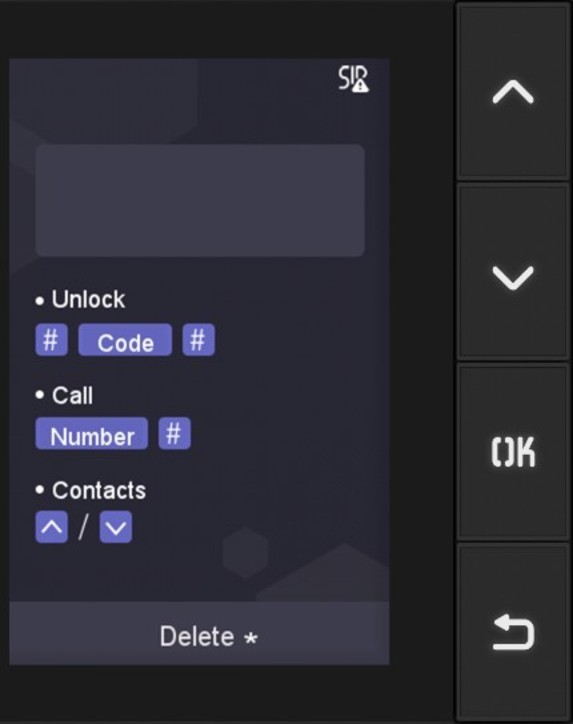
Task: Click the # key after Code
Action: click(x=198, y=340)
